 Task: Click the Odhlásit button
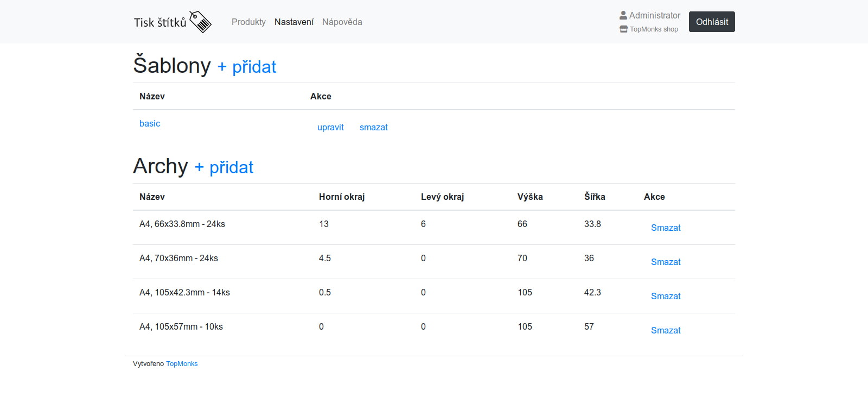pyautogui.click(x=712, y=22)
